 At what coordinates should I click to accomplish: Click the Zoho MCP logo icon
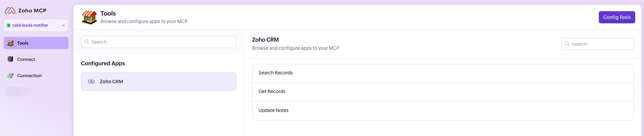[10, 10]
